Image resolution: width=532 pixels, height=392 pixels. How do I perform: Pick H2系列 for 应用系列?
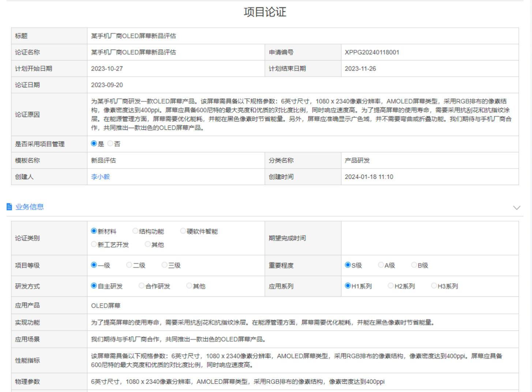(391, 286)
